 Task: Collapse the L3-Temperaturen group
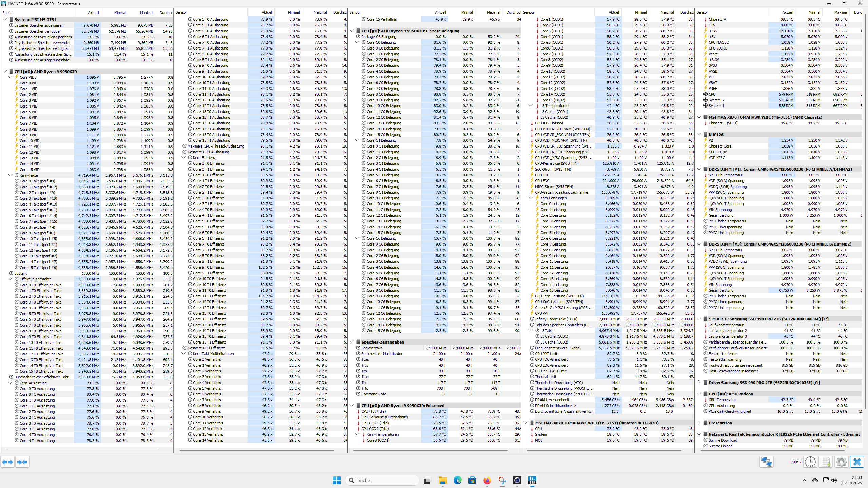coord(531,105)
